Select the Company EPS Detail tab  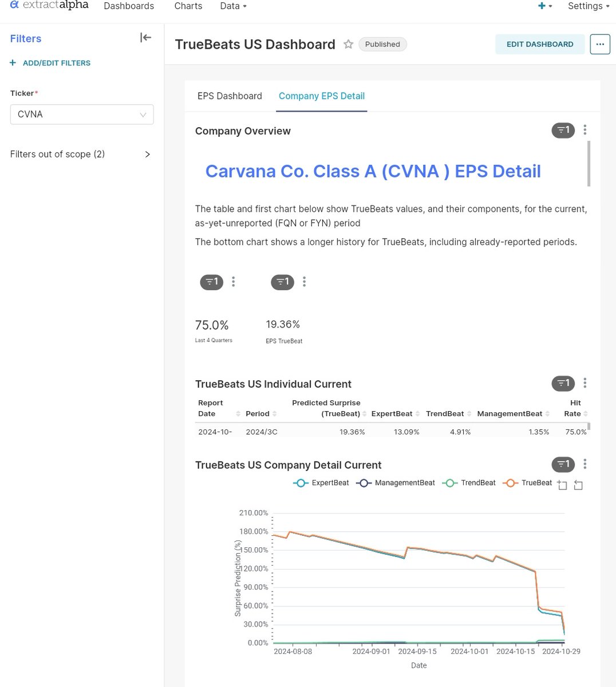coord(322,96)
